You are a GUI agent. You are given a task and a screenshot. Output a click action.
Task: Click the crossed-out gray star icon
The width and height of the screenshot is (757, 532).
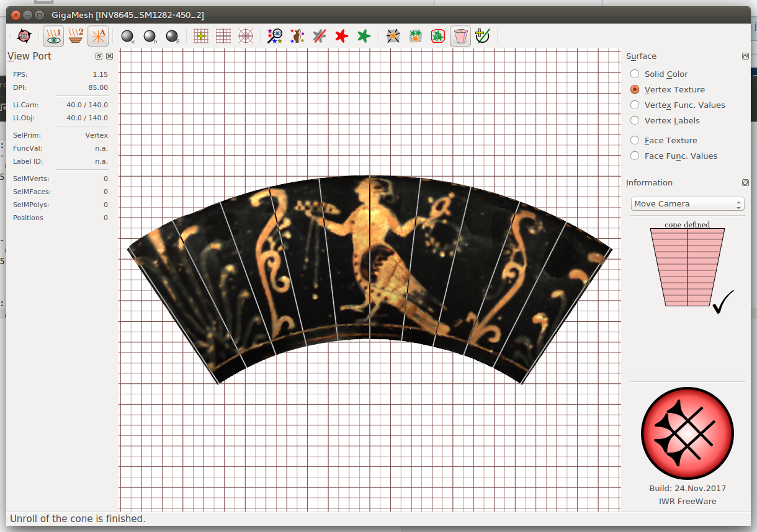coord(320,37)
